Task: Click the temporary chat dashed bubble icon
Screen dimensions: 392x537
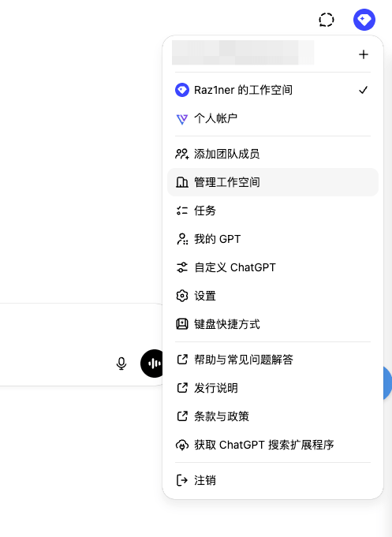Action: pyautogui.click(x=327, y=20)
